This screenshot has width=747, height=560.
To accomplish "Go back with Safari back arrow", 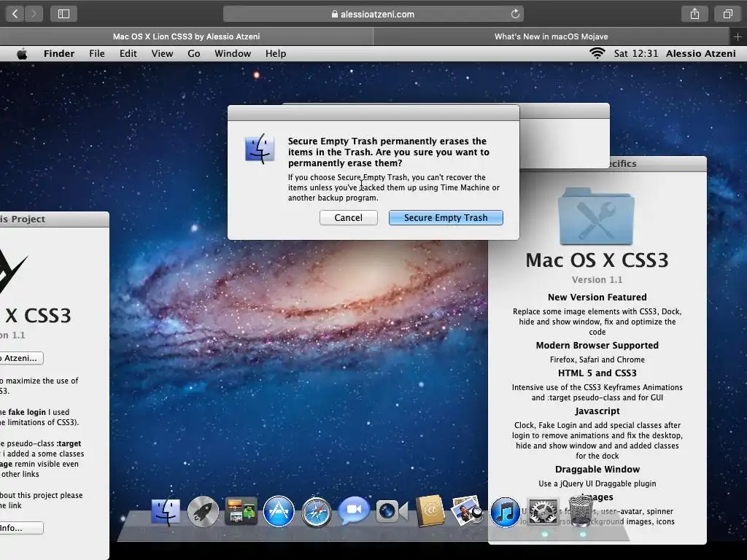I will [x=15, y=14].
